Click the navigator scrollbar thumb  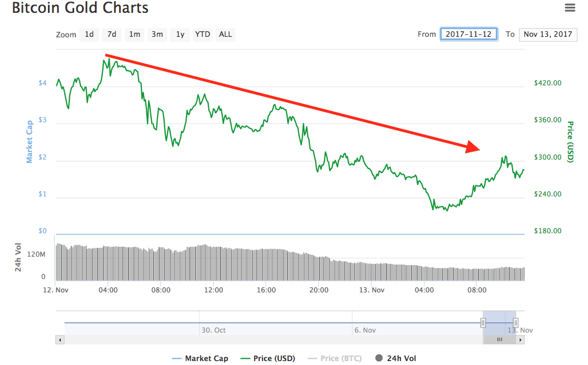[x=500, y=340]
